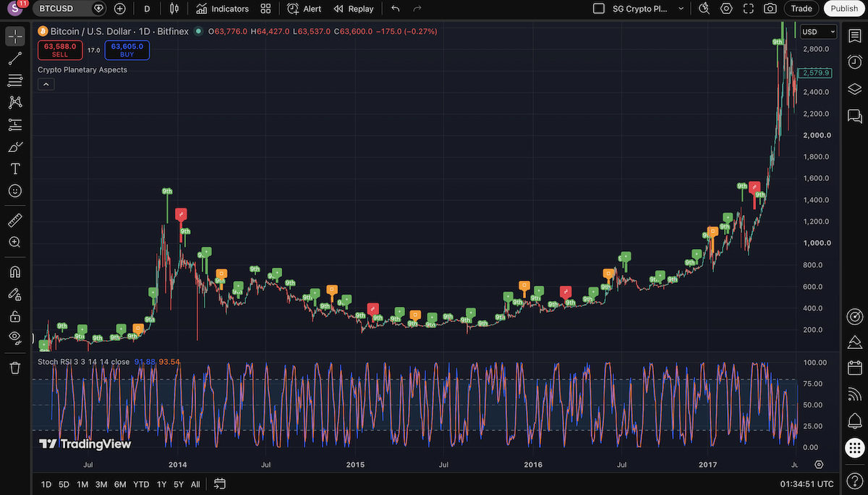
Task: Open the go to date calendar icon
Action: pos(220,483)
